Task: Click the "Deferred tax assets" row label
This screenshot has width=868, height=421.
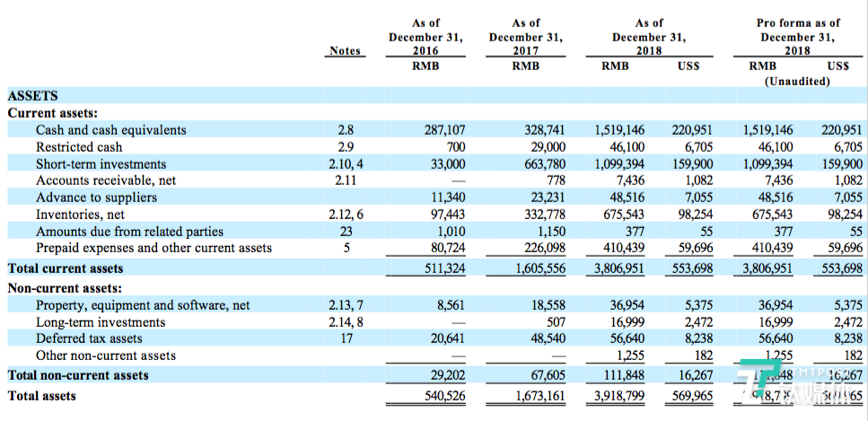Action: click(89, 339)
